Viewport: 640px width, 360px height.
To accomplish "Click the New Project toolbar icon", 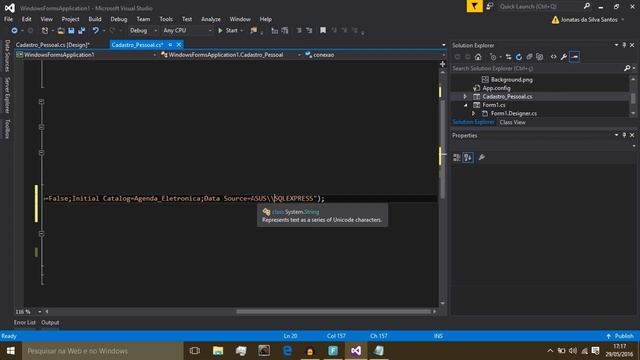I will tap(45, 31).
